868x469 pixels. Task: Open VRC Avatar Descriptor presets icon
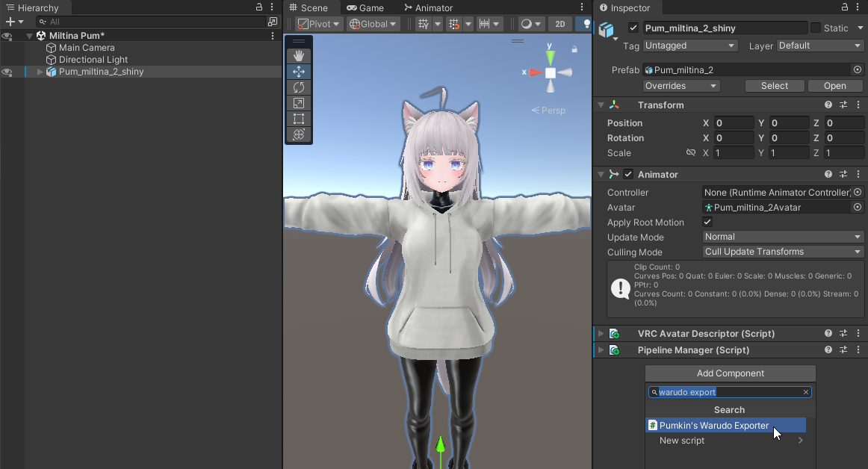tap(843, 333)
